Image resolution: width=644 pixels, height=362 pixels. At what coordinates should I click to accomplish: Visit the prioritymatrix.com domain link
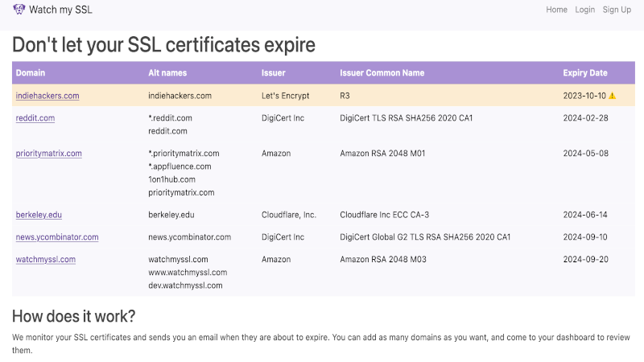(49, 154)
